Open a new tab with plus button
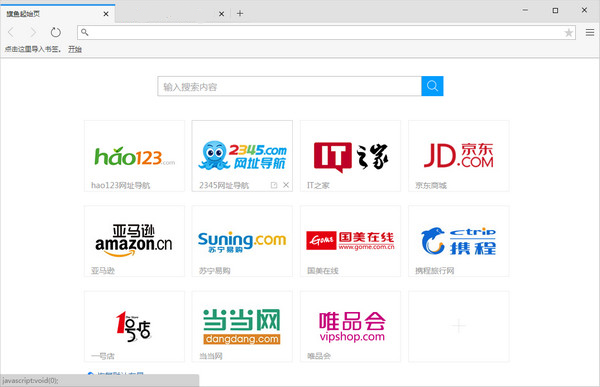The image size is (600, 387). 240,13
